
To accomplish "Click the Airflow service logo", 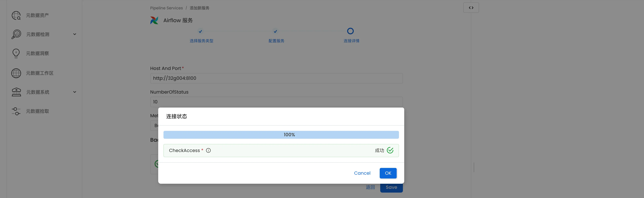I will [154, 21].
